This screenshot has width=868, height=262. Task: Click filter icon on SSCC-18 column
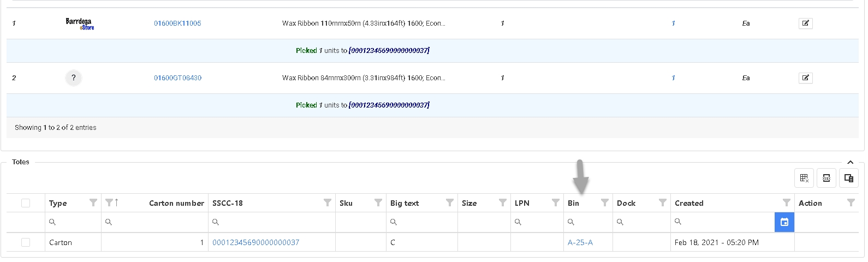click(x=327, y=203)
